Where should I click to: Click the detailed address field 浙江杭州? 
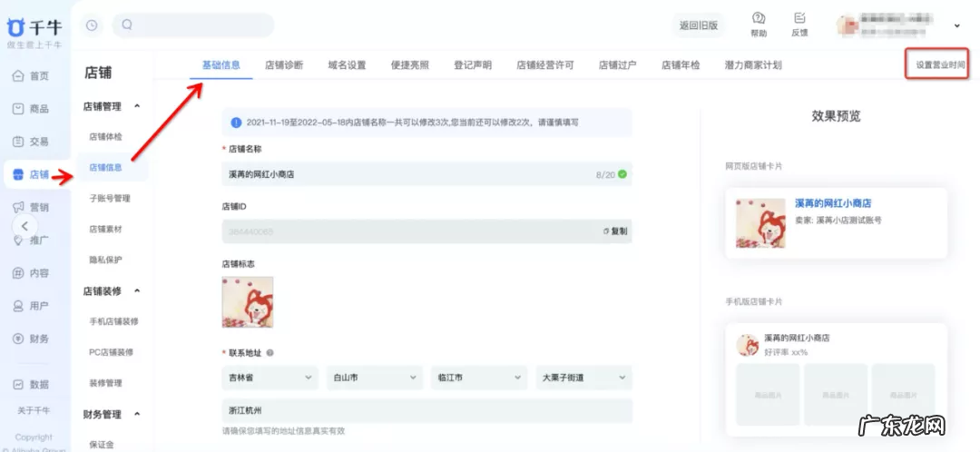426,410
